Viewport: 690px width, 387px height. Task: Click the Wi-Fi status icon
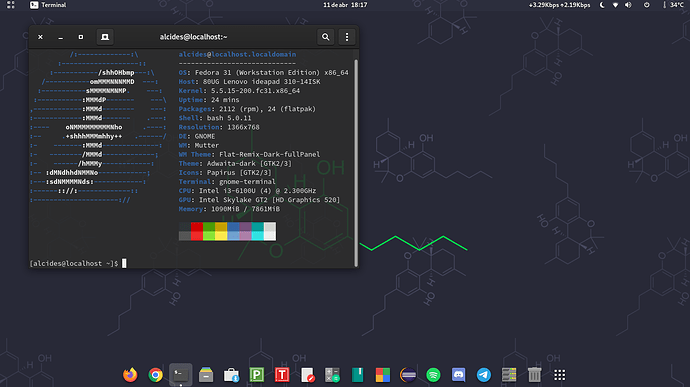[615, 5]
